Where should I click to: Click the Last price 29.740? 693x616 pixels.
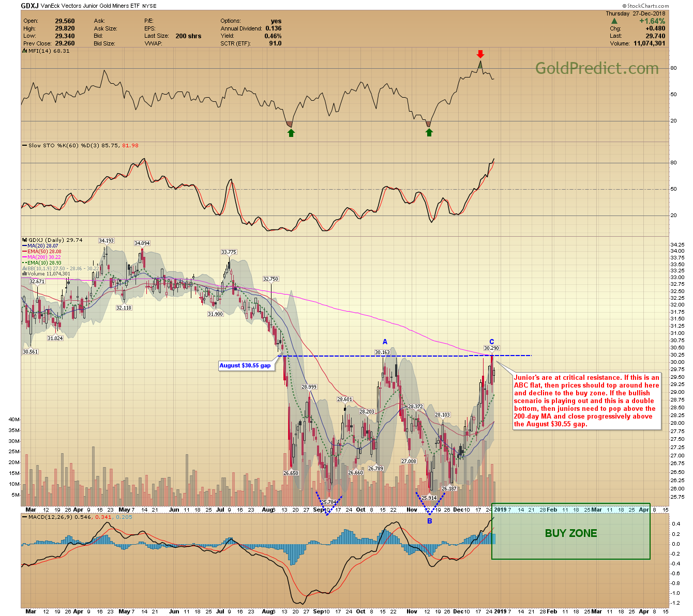pos(655,36)
